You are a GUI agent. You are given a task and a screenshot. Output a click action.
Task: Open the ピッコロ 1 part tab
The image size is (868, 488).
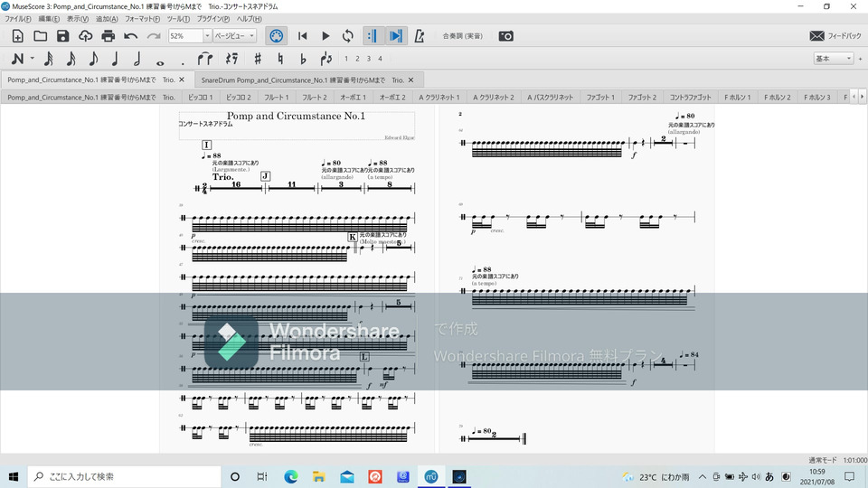coord(201,98)
